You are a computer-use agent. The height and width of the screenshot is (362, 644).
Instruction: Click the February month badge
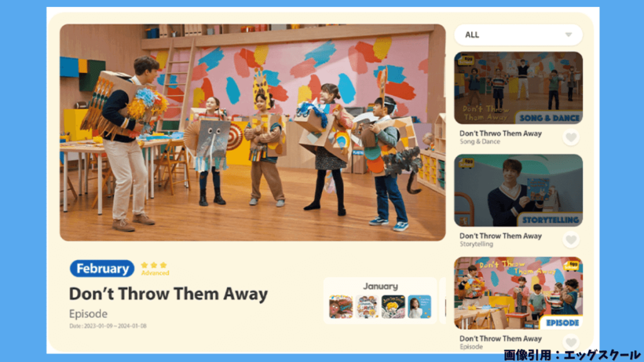pos(103,268)
